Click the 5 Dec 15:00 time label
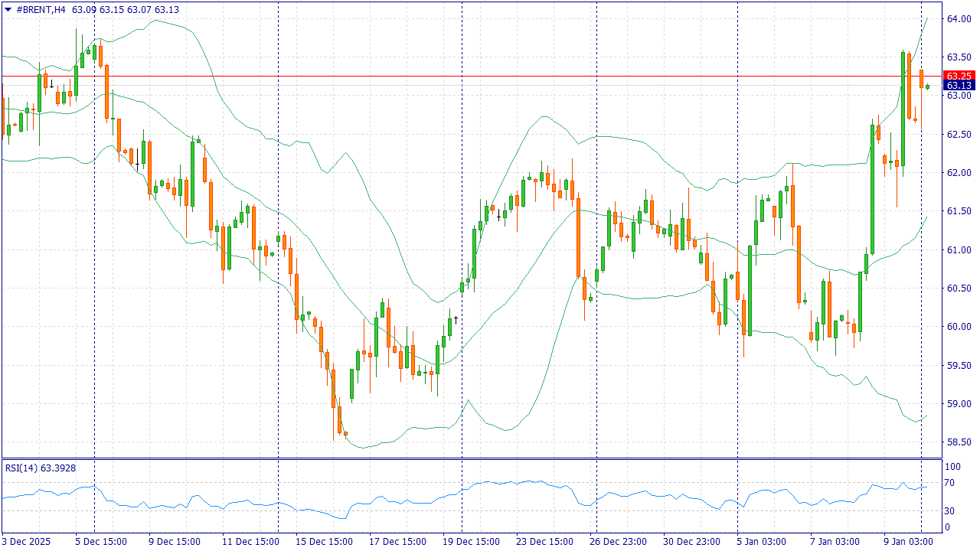The width and height of the screenshot is (980, 551). click(x=100, y=542)
